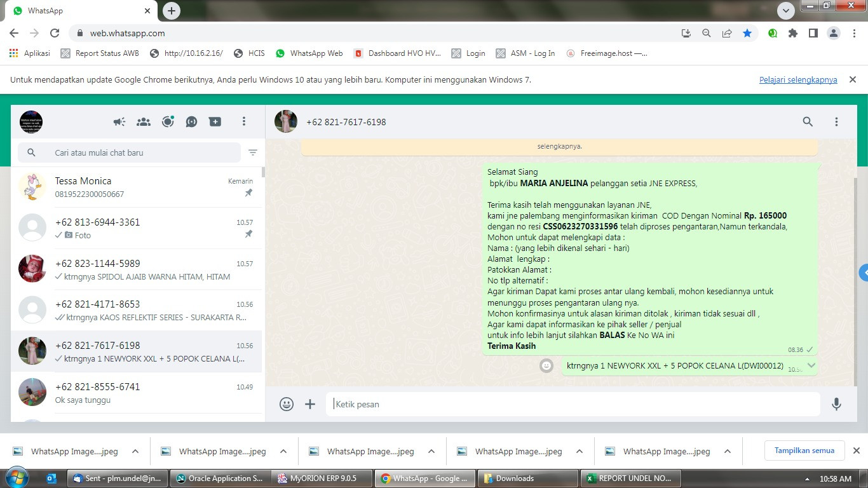Expand options for first WhatsApp Image download
868x488 pixels.
135,452
